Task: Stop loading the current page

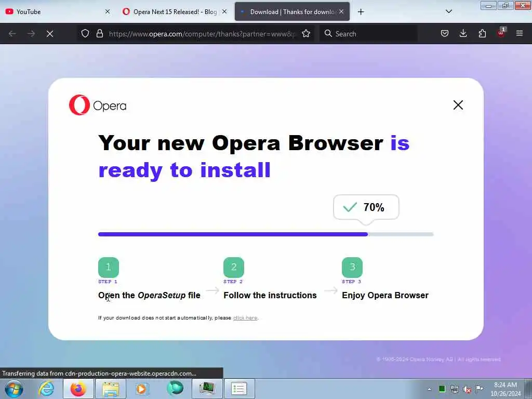Action: point(49,34)
